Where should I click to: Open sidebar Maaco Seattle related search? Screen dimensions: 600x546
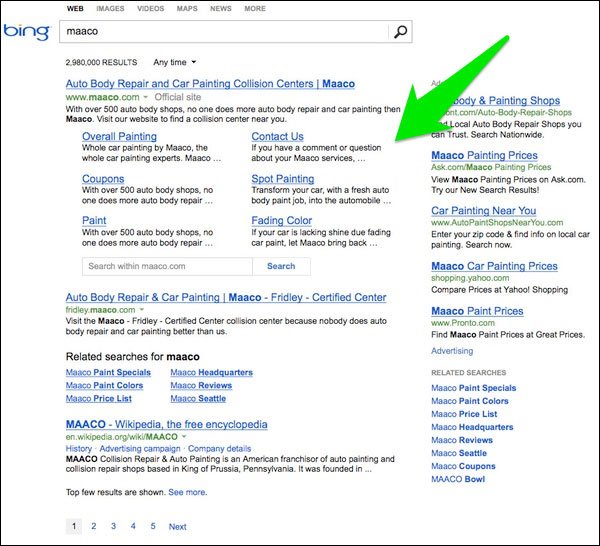[x=459, y=453]
